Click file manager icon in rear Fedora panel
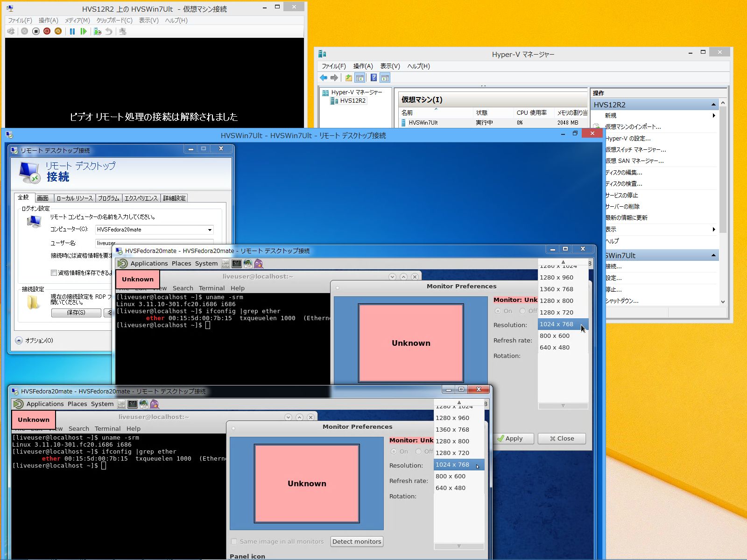747x560 pixels. [x=226, y=264]
